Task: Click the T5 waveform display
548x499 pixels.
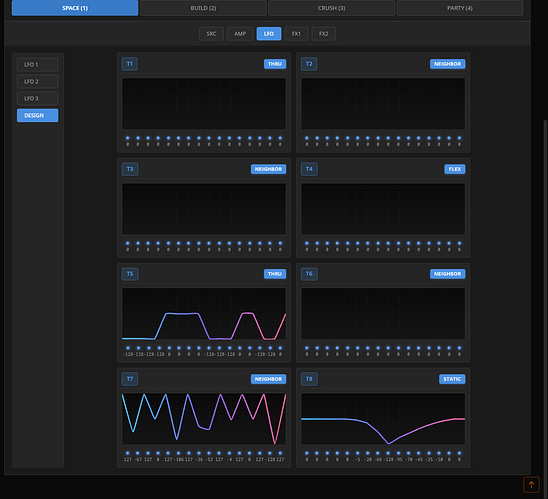Action: tap(204, 314)
